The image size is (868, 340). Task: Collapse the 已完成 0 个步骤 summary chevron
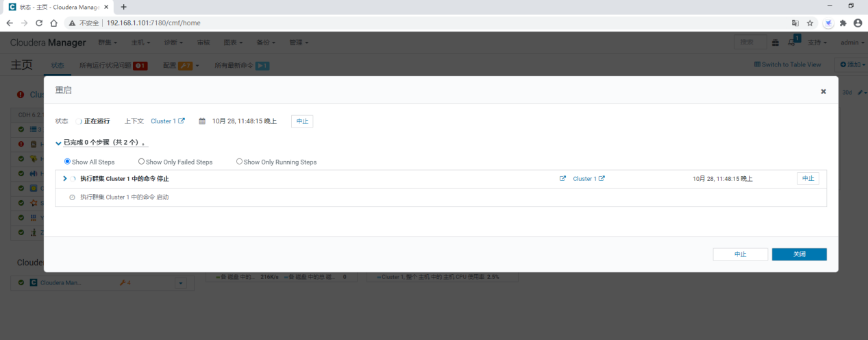tap(58, 143)
